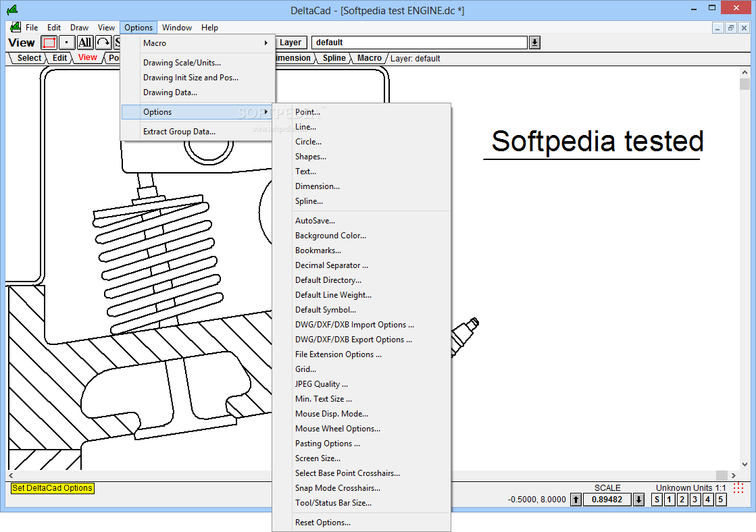This screenshot has width=756, height=532.
Task: Click bookmark button 2
Action: tap(682, 500)
